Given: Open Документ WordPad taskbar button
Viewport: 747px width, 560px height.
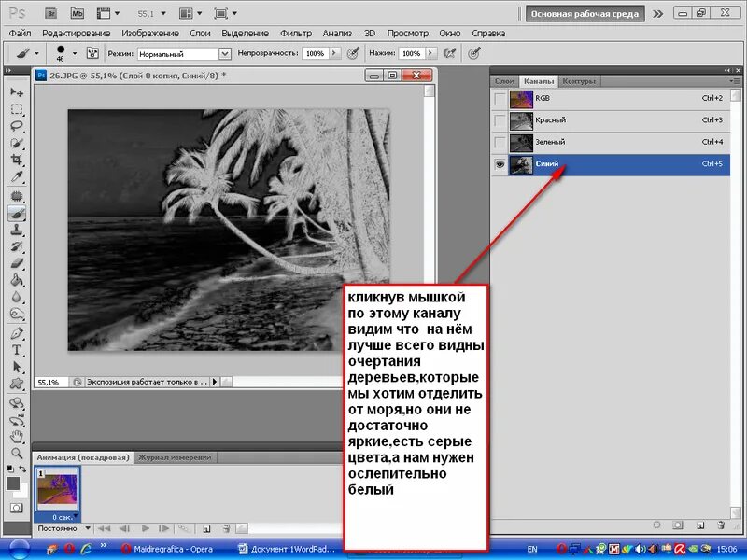Looking at the screenshot, I should coord(288,549).
